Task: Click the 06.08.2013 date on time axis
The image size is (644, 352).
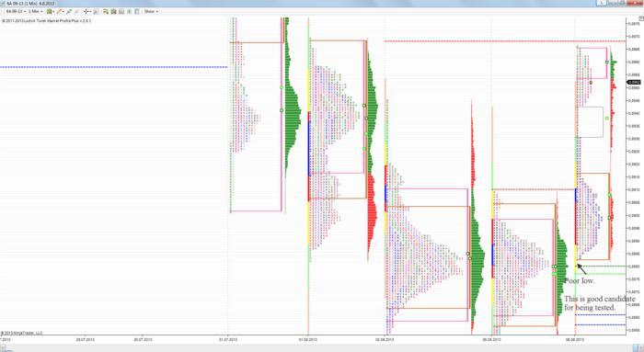Action: 491,340
